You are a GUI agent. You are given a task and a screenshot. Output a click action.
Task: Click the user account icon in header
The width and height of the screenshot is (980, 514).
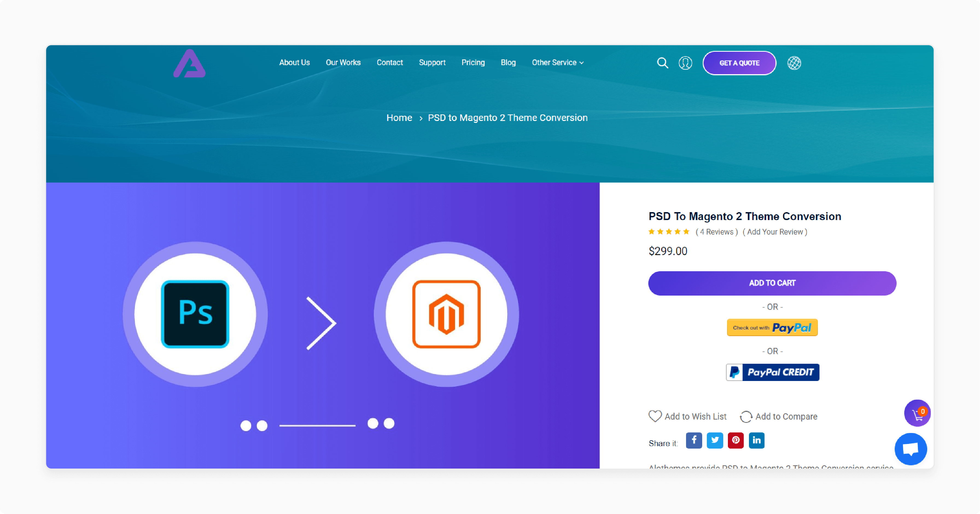coord(685,63)
